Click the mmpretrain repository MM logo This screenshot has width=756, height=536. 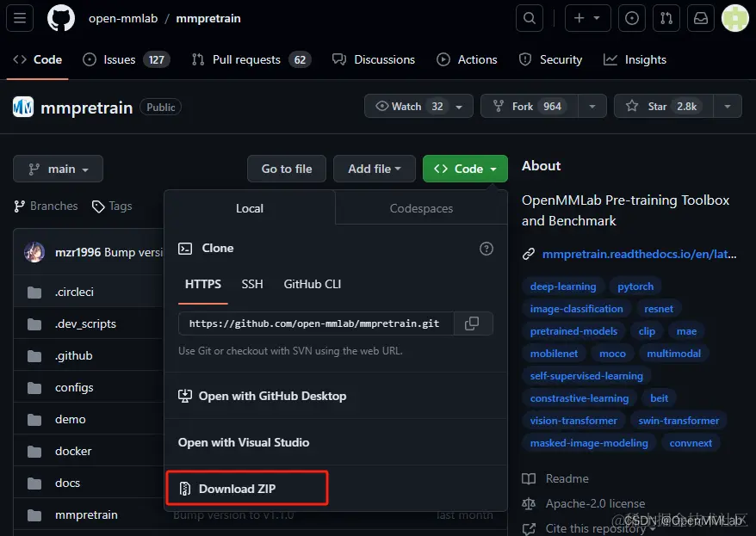click(23, 107)
